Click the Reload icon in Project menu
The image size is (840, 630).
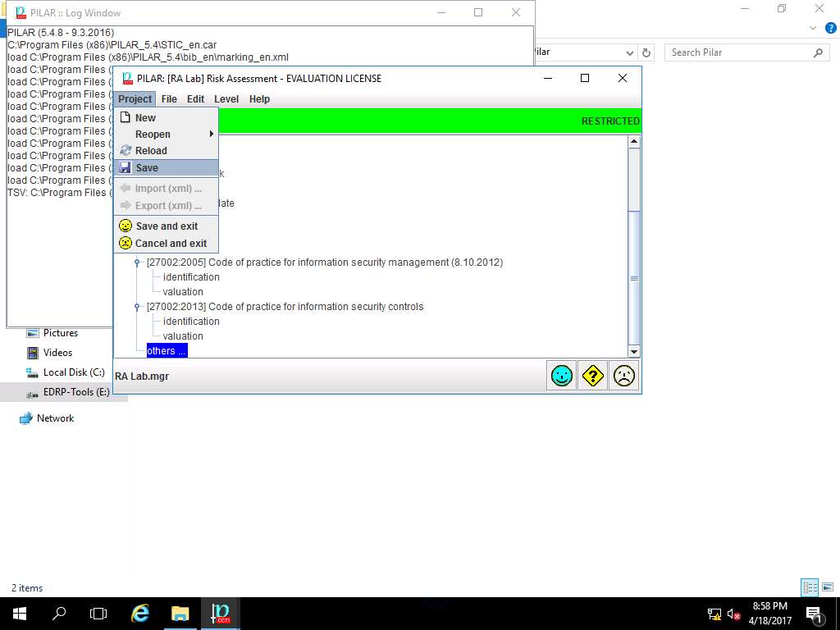tap(126, 151)
